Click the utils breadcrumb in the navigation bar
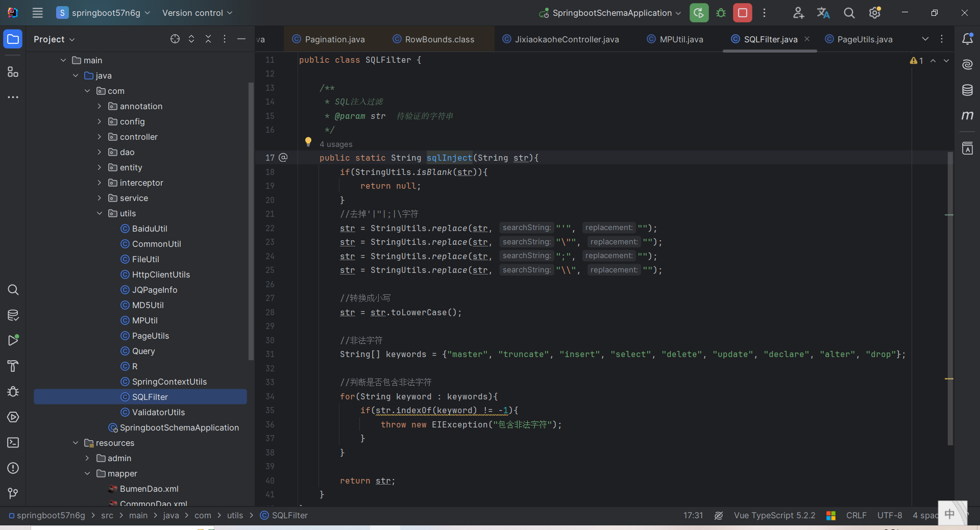This screenshot has width=980, height=530. pos(235,516)
